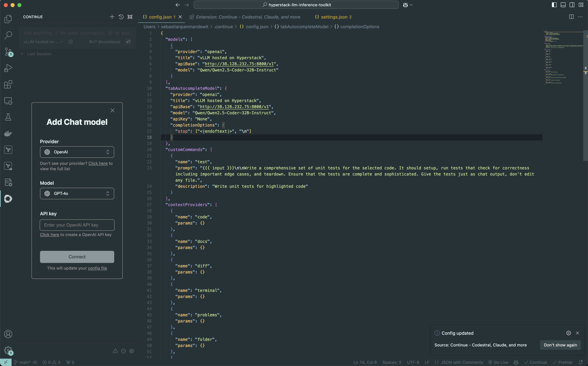Open the Continue extension sidebar icon
The width and height of the screenshot is (588, 366).
[8, 199]
